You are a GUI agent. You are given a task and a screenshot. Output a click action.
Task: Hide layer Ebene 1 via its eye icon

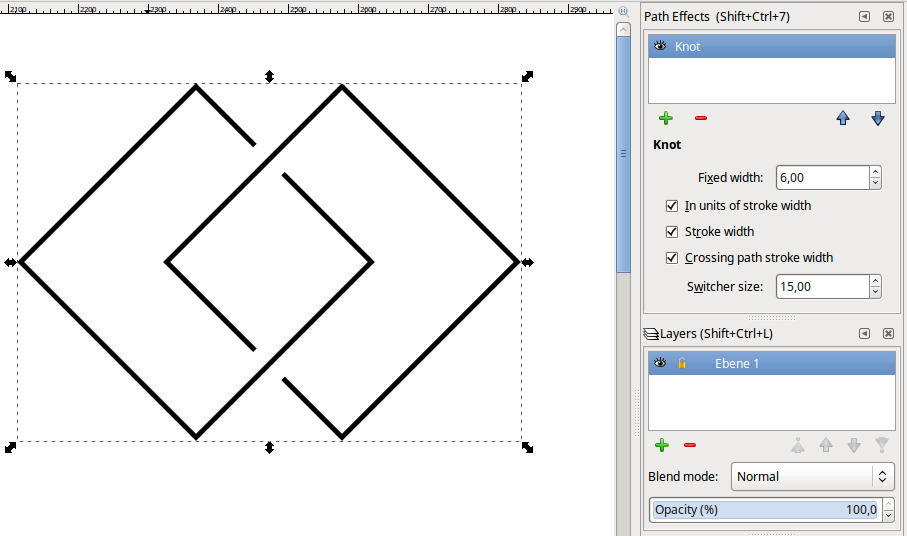click(x=660, y=363)
